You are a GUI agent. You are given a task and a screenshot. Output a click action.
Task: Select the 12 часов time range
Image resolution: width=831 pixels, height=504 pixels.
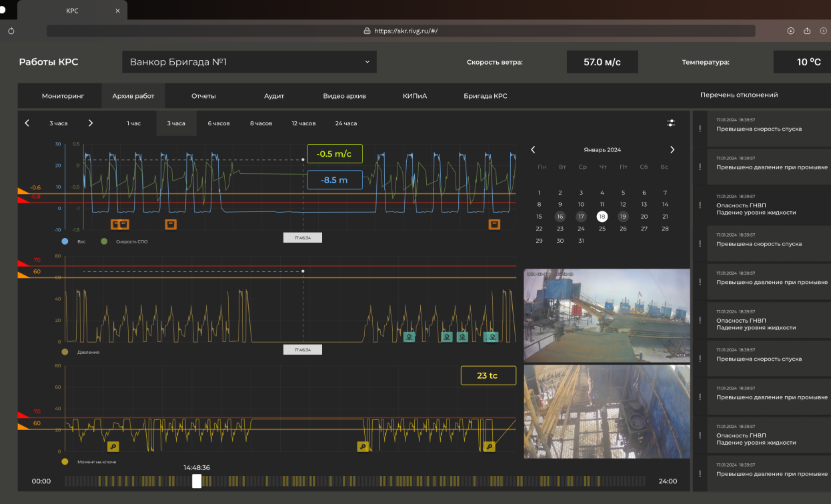303,123
